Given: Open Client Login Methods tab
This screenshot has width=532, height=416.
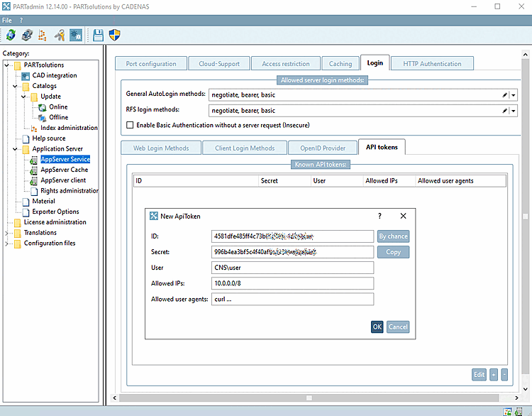Looking at the screenshot, I should (x=245, y=148).
